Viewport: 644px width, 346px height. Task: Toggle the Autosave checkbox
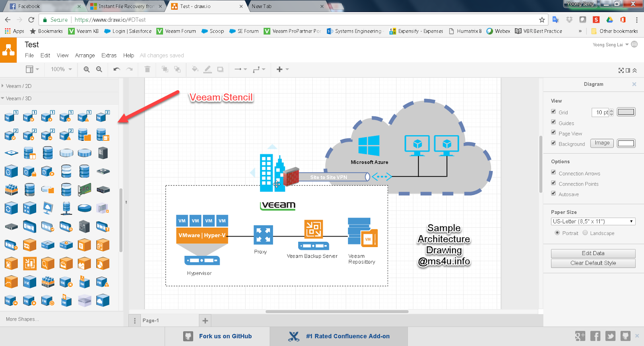click(x=553, y=193)
